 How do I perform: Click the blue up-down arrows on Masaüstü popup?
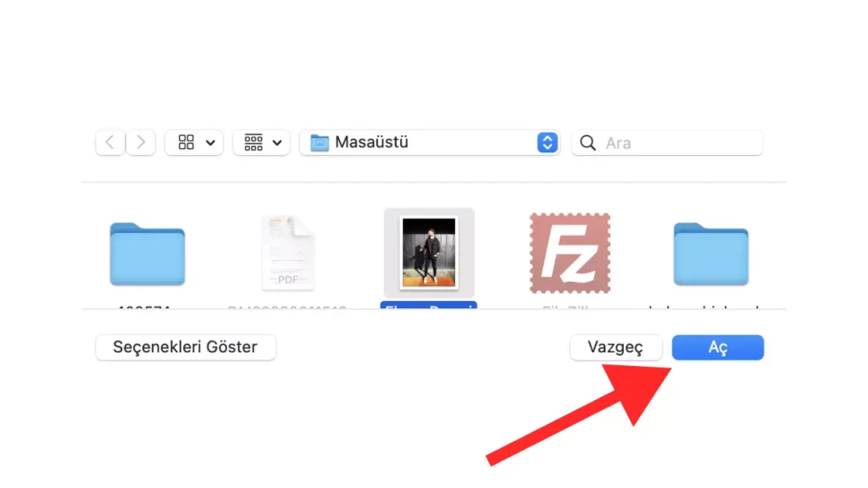point(548,142)
